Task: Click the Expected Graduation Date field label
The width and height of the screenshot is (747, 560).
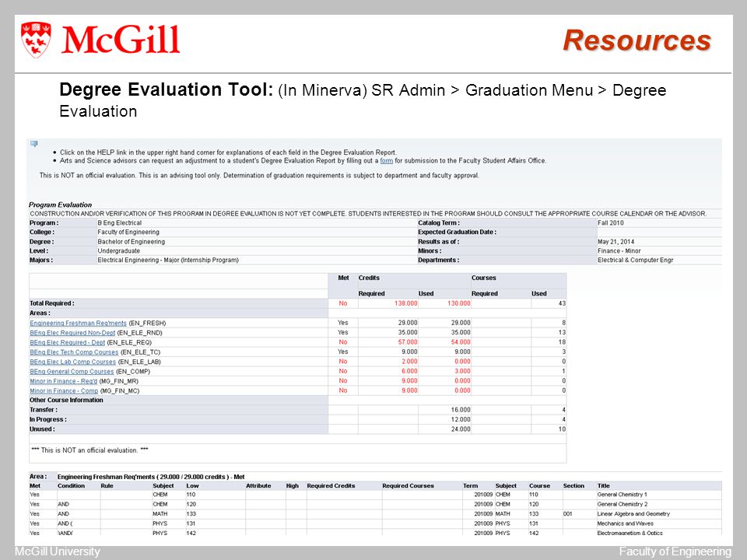Action: click(457, 232)
